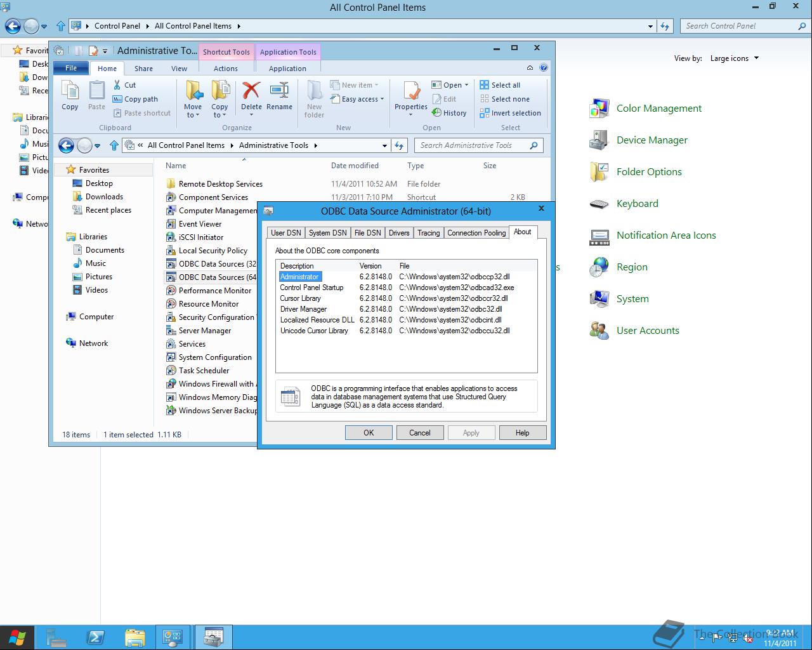Collapse the ribbon with the chevron
Image resolution: width=812 pixels, height=650 pixels.
pyautogui.click(x=530, y=68)
